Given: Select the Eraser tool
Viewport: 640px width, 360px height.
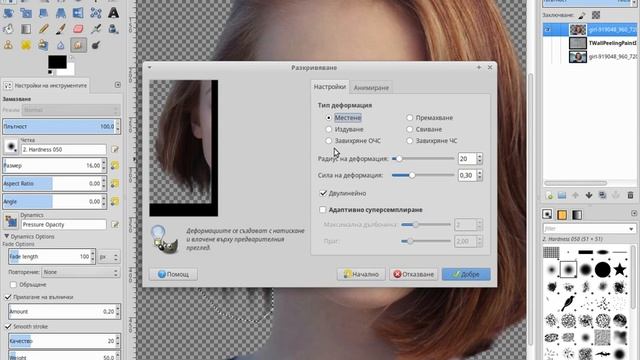Looking at the screenshot, I should [78, 29].
